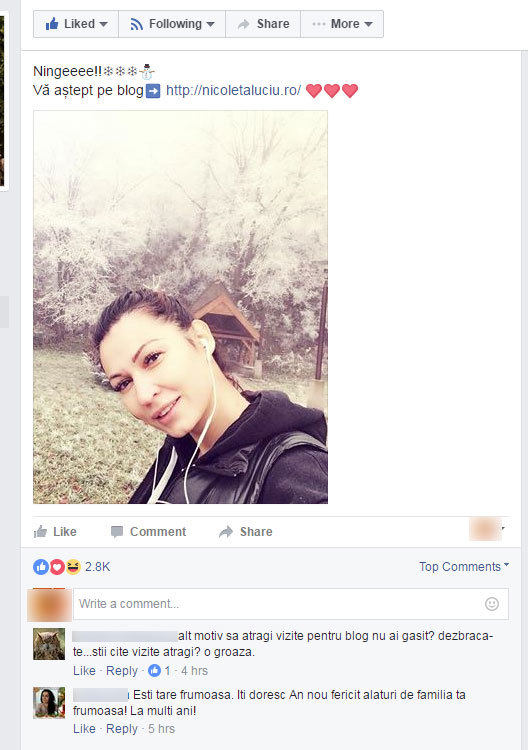
Task: Open the emoji picker smiley icon
Action: point(492,604)
